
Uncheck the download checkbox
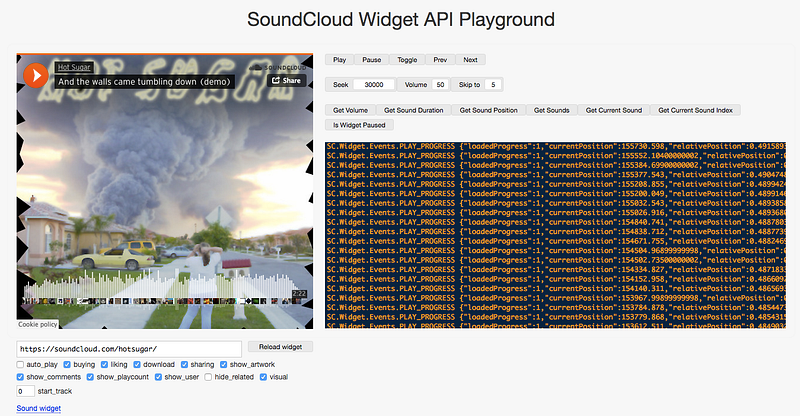[x=137, y=364]
